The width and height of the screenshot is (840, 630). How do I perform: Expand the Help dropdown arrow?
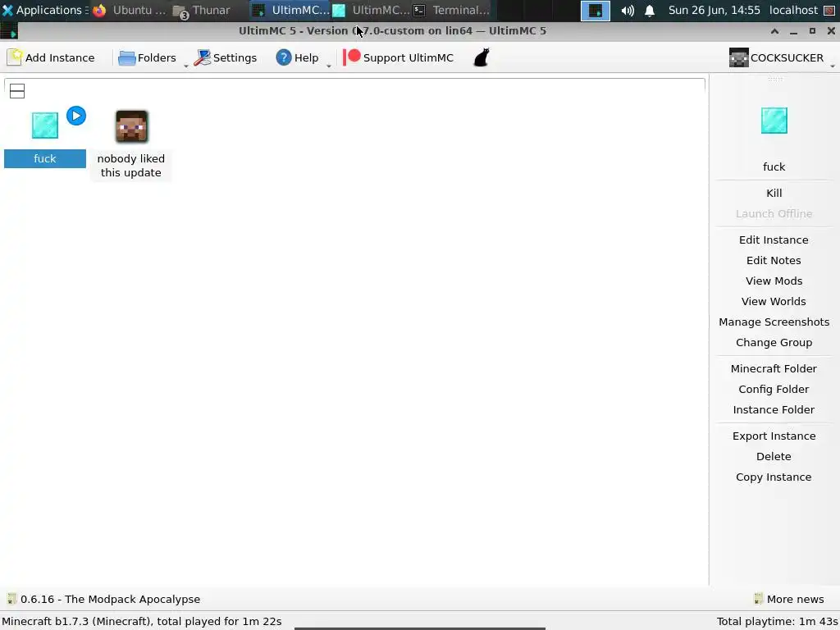click(328, 66)
